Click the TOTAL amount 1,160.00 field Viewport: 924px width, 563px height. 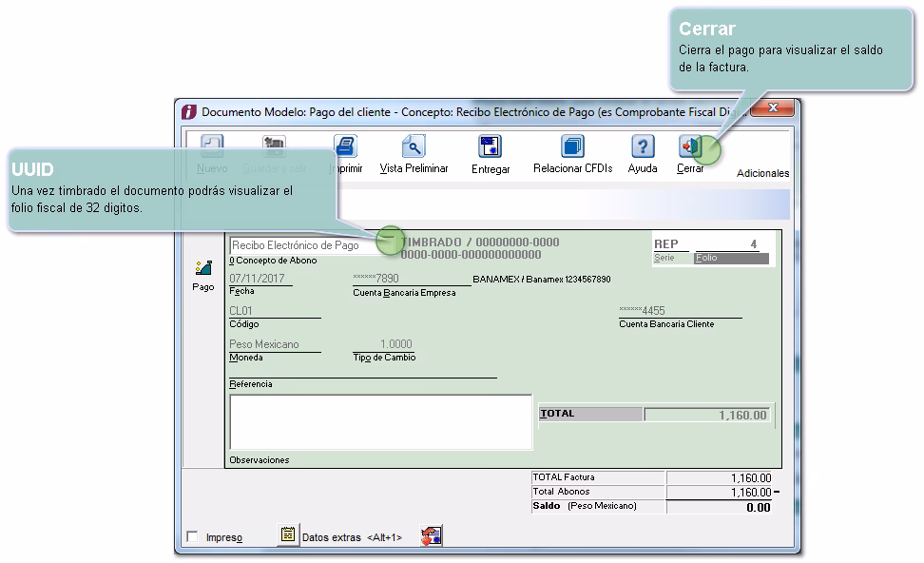pyautogui.click(x=707, y=415)
